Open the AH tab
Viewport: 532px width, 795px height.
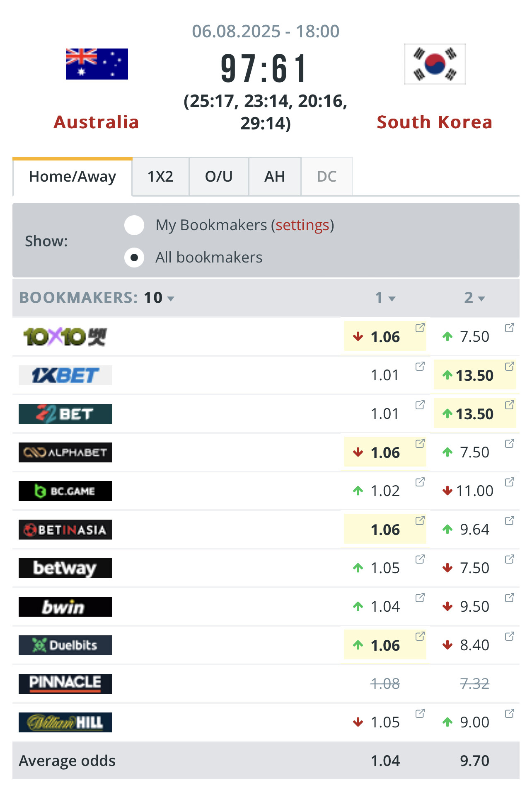pos(275,177)
